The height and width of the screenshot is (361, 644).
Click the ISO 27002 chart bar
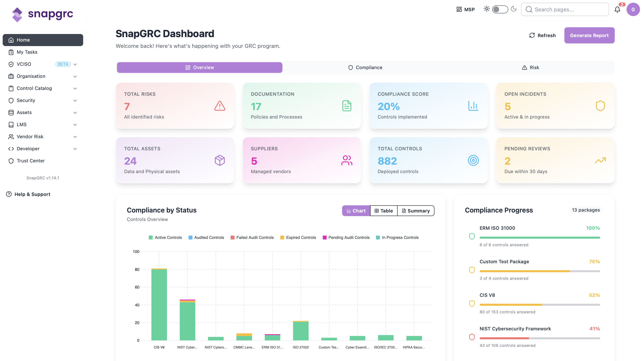(x=301, y=331)
